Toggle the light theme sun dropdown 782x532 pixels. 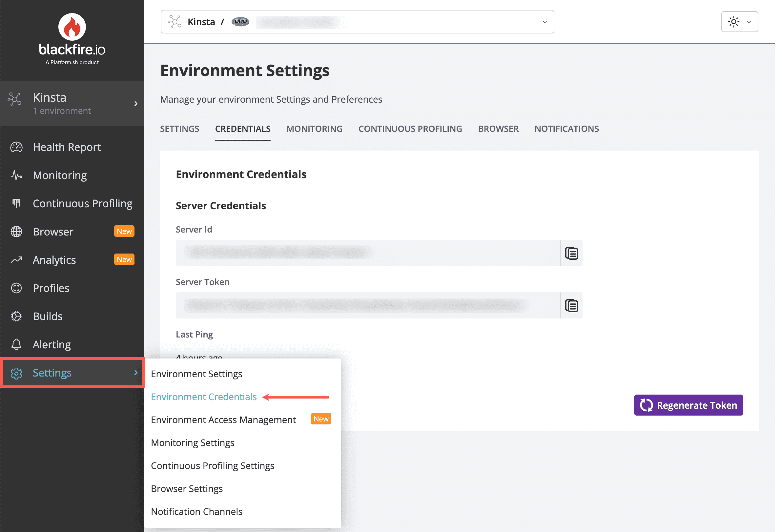pos(739,22)
